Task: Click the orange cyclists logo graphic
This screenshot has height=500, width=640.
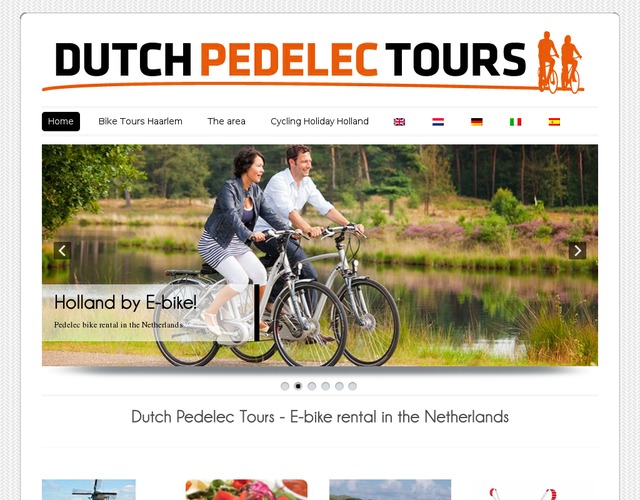Action: [560, 62]
